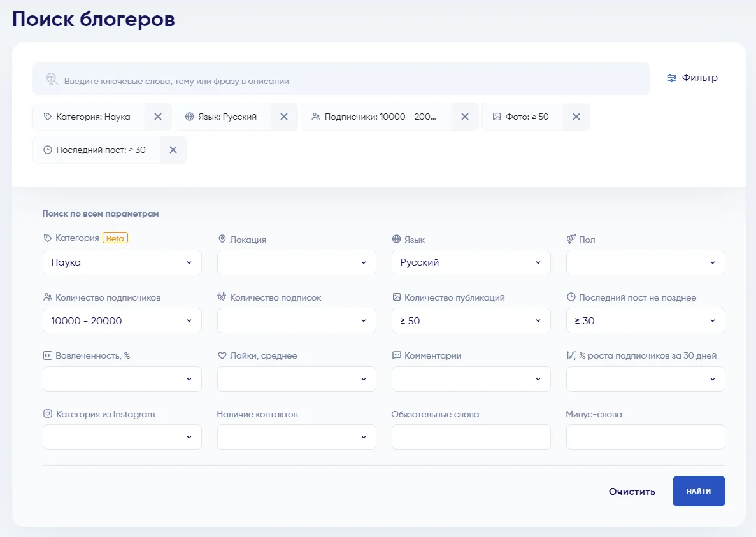Remove the Язык: Русский filter chip
This screenshot has width=756, height=537.
284,117
